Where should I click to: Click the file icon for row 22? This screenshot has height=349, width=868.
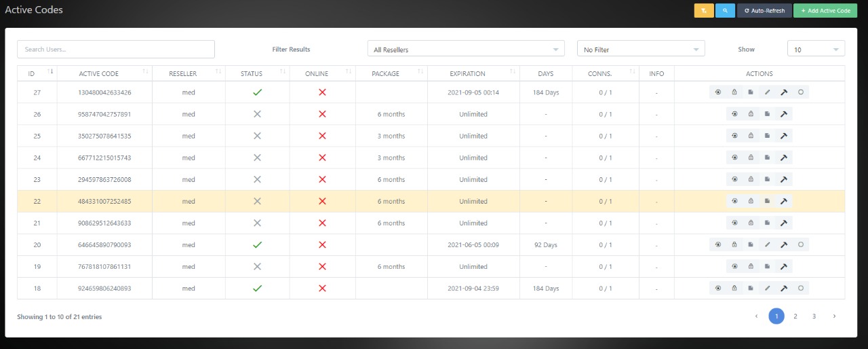[768, 201]
